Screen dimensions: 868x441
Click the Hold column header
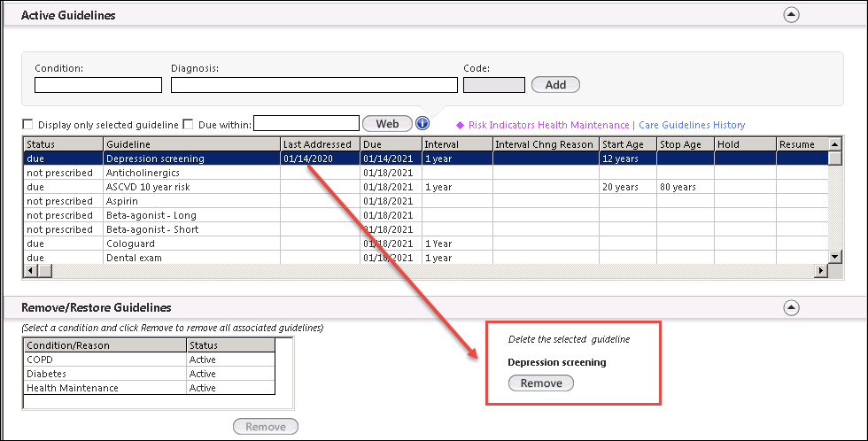(x=745, y=144)
